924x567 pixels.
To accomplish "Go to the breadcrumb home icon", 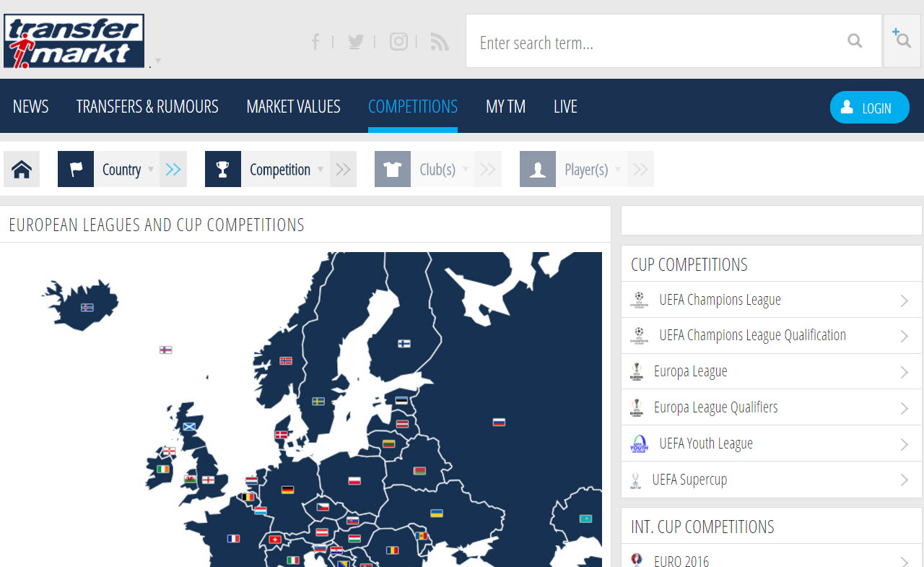I will (x=22, y=169).
